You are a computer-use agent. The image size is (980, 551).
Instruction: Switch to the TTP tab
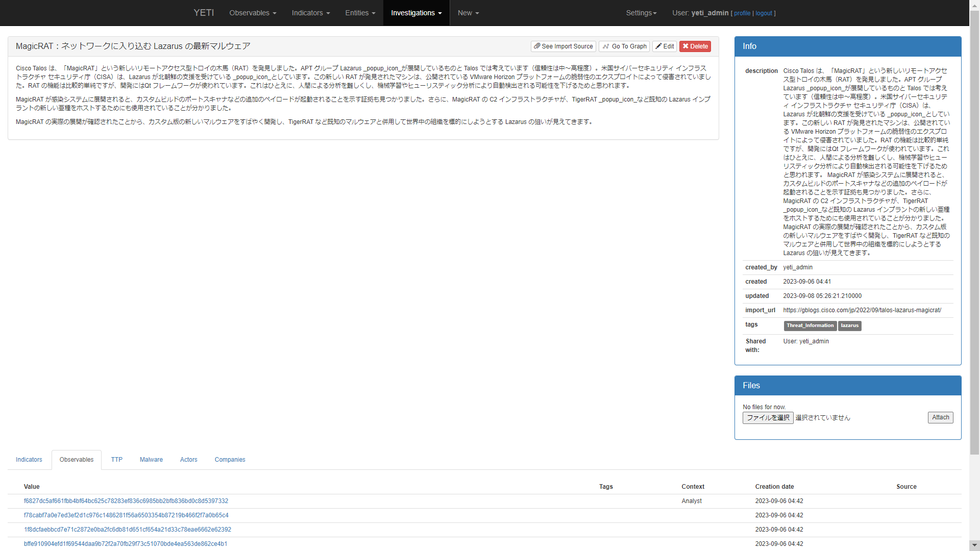tap(117, 460)
